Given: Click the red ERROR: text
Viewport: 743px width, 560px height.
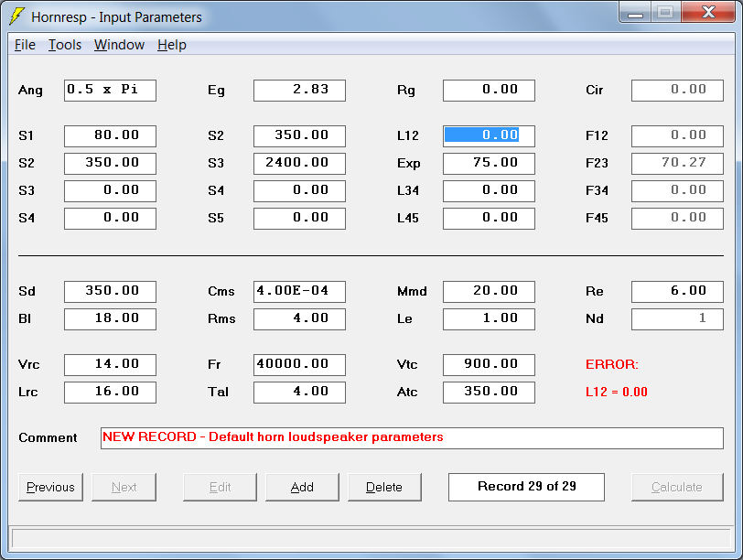Looking at the screenshot, I should [x=612, y=365].
